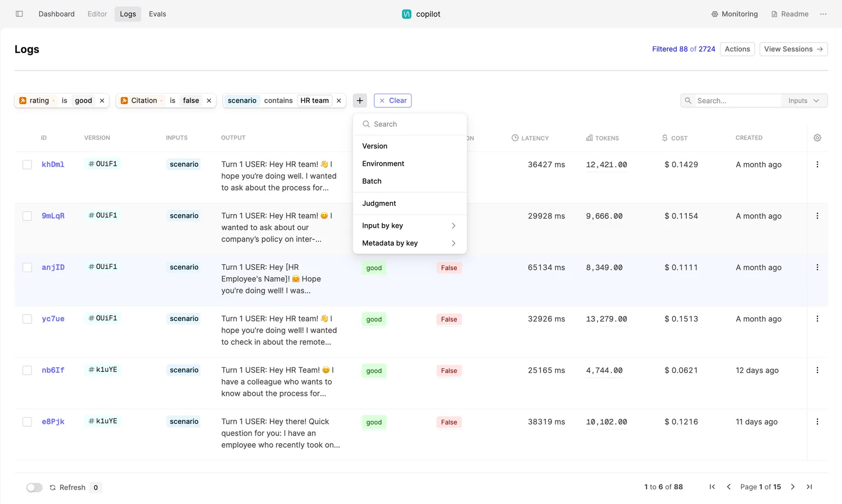Open the Monitoring link

(735, 14)
